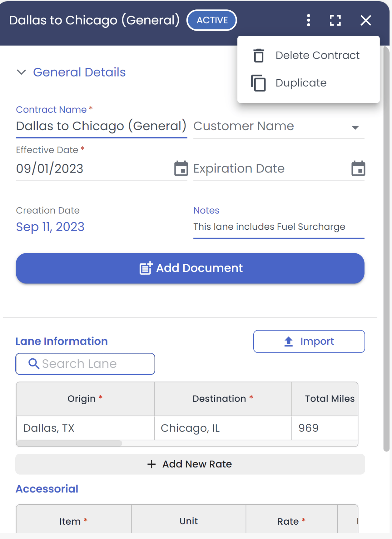Click the magnifier icon in Search Lane

coord(33,364)
